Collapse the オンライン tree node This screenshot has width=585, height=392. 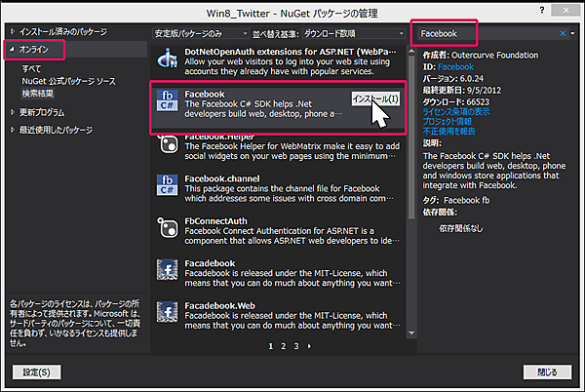click(13, 49)
